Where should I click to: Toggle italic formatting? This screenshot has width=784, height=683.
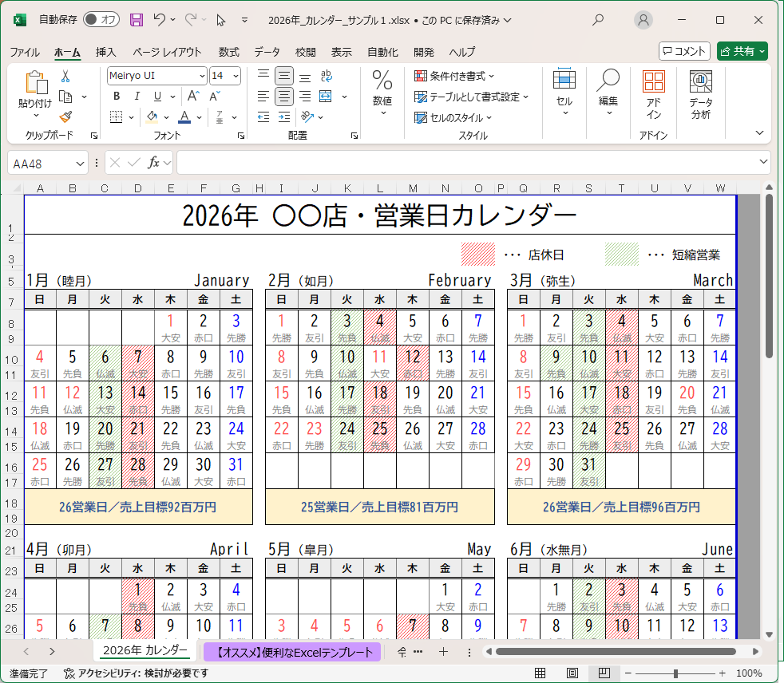pos(137,96)
